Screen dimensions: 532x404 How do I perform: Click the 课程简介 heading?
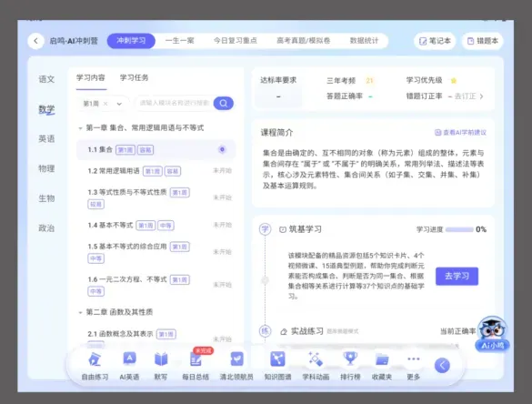coord(276,133)
